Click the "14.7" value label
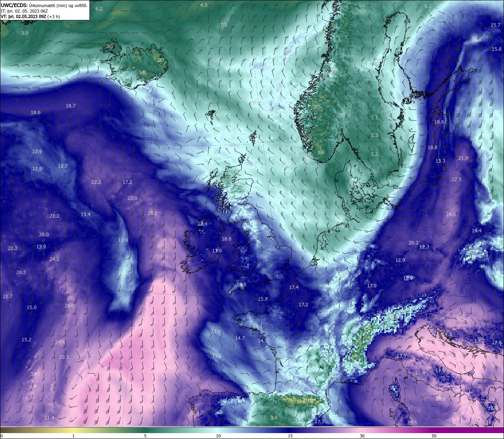 pyautogui.click(x=240, y=338)
